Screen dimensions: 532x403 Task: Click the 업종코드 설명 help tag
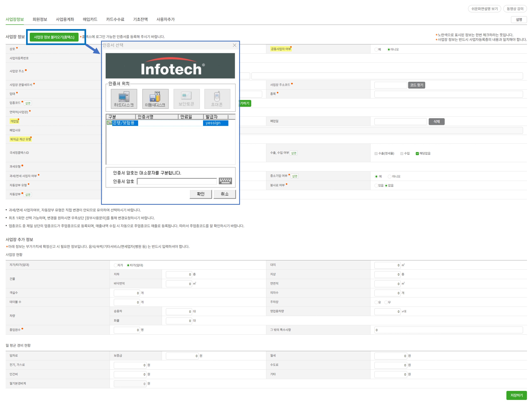pos(28,103)
